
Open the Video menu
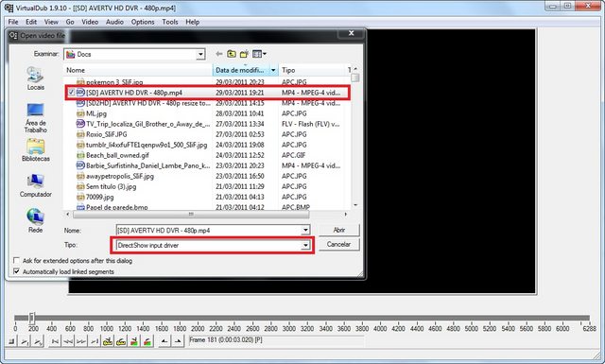tap(90, 22)
